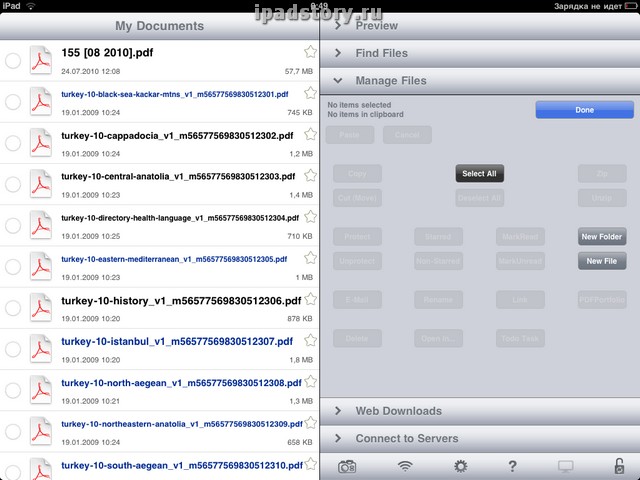Star the turkey-10-eastern-mediterranean file
The width and height of the screenshot is (640, 480).
tap(311, 258)
